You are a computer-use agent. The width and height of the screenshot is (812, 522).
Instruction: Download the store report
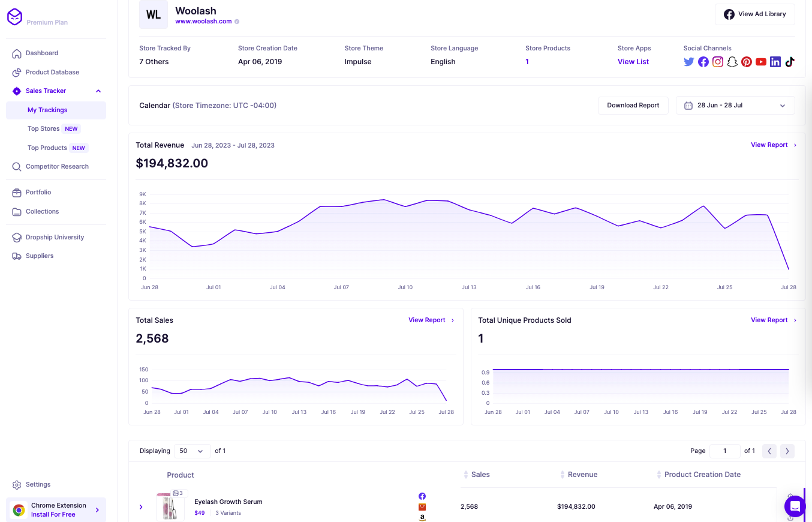point(633,105)
